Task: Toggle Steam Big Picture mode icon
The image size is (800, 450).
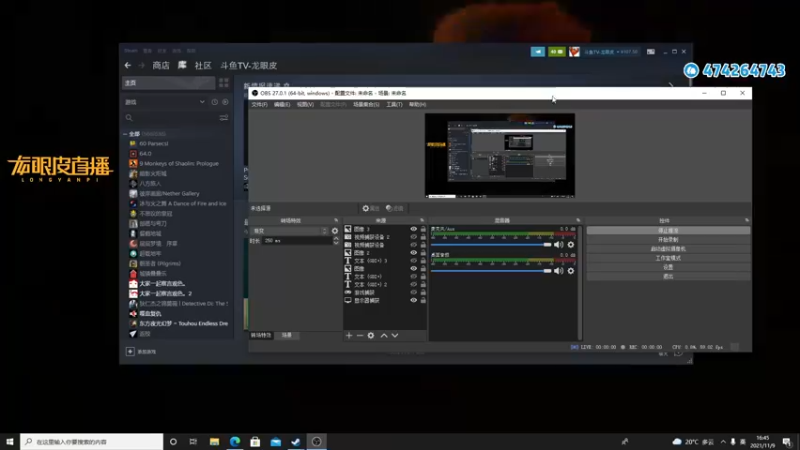Action: [x=651, y=52]
